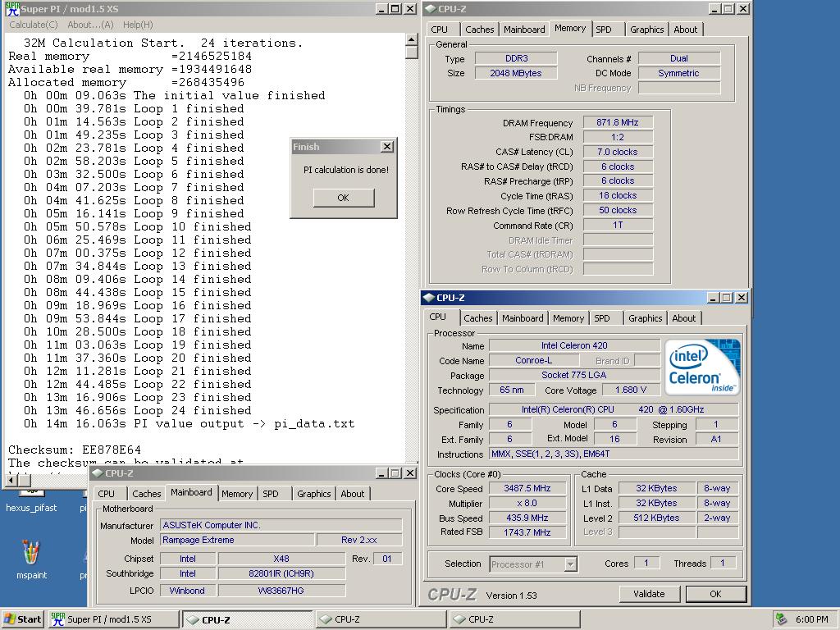Click the Bus Speed 435.9 MHz field
840x630 pixels.
click(527, 518)
